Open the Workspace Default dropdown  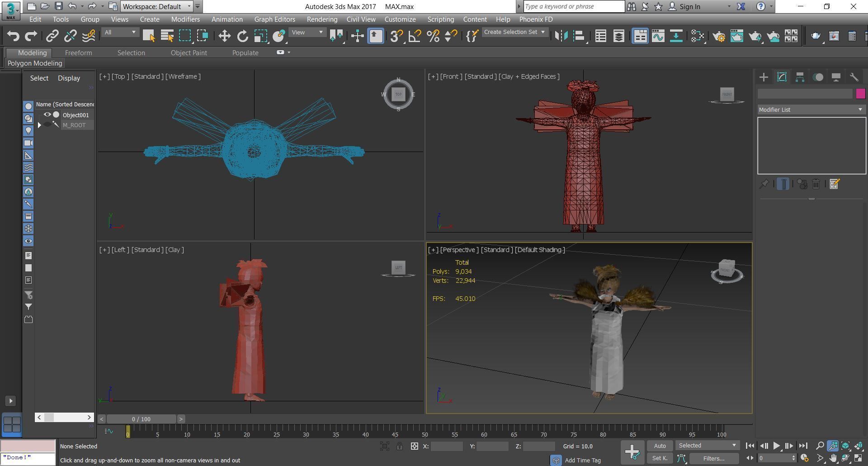coord(157,6)
